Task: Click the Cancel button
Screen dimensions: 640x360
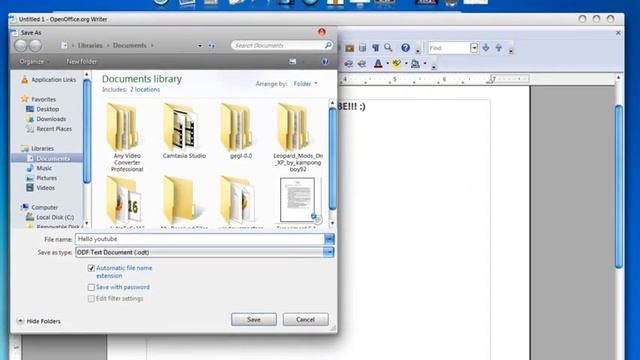Action: (x=305, y=320)
